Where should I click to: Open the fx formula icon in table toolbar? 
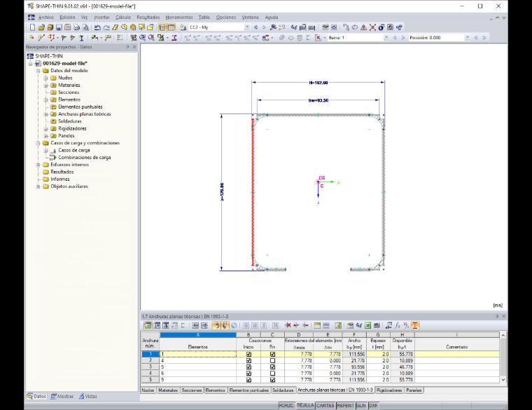(x=398, y=325)
